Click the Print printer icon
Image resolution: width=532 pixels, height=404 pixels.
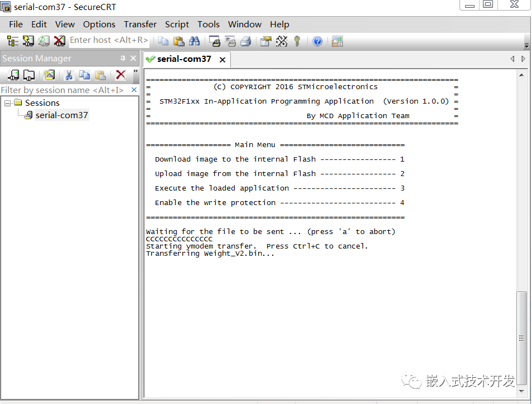(x=245, y=41)
